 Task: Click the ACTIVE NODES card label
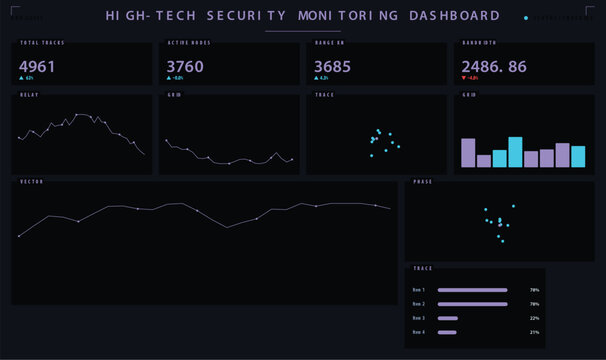189,43
